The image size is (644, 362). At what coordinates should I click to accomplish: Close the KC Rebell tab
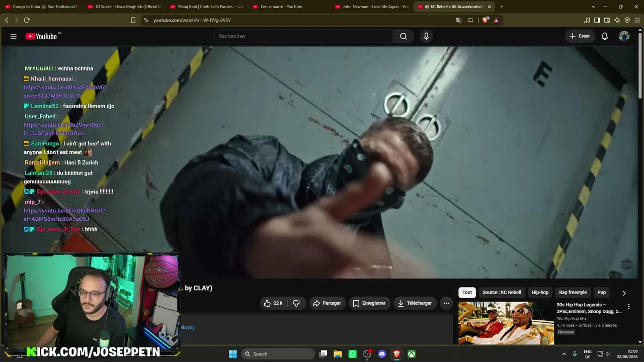(x=489, y=7)
